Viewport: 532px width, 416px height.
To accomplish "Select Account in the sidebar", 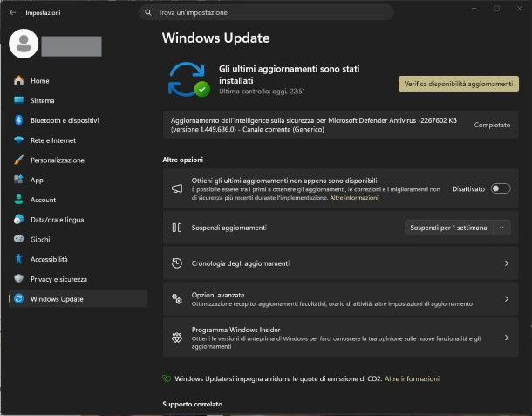I will 78,200.
